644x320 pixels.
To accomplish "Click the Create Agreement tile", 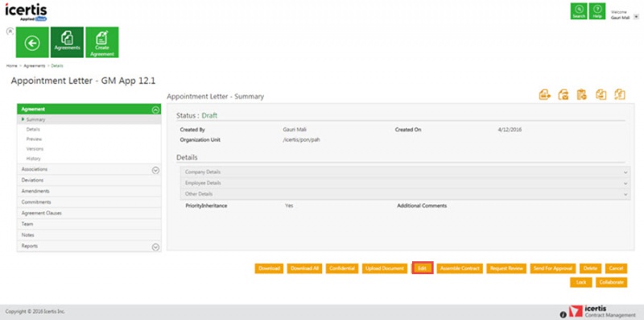I will coord(102,43).
